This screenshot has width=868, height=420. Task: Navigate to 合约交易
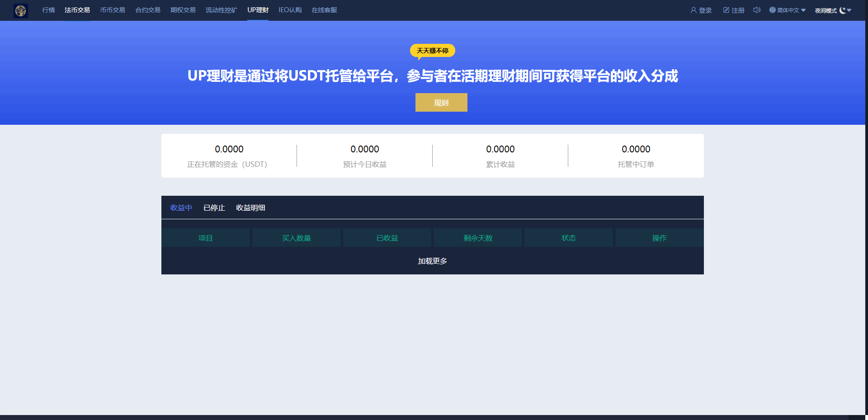coord(148,10)
